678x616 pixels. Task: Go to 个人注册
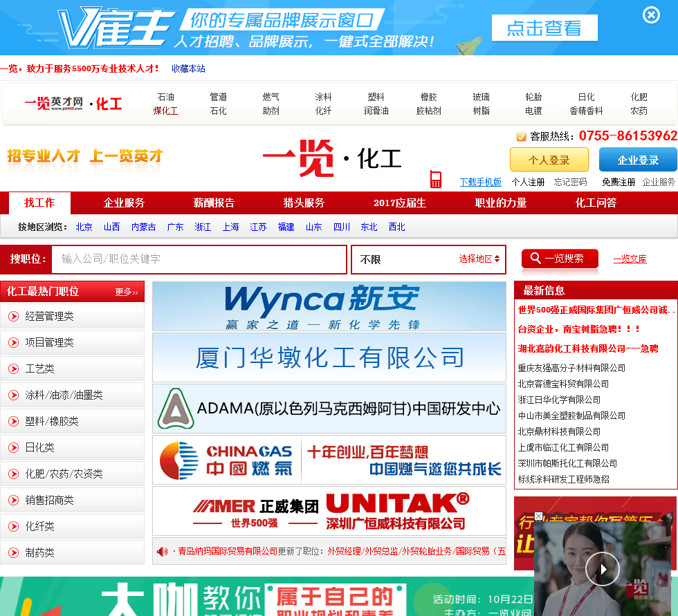[528, 183]
